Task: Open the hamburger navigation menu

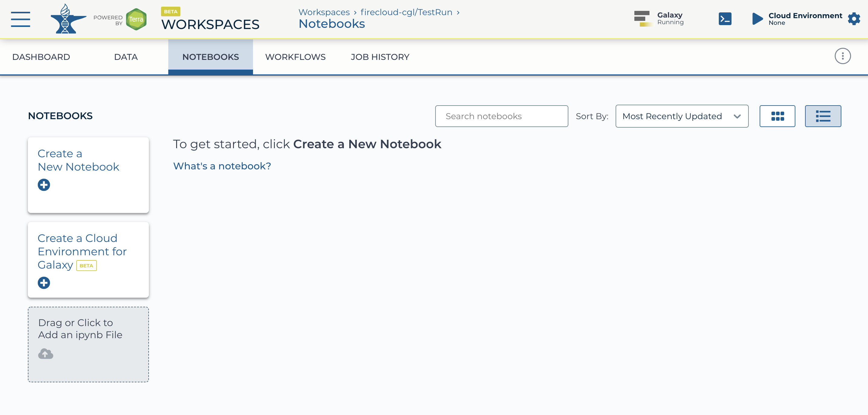Action: coord(20,19)
